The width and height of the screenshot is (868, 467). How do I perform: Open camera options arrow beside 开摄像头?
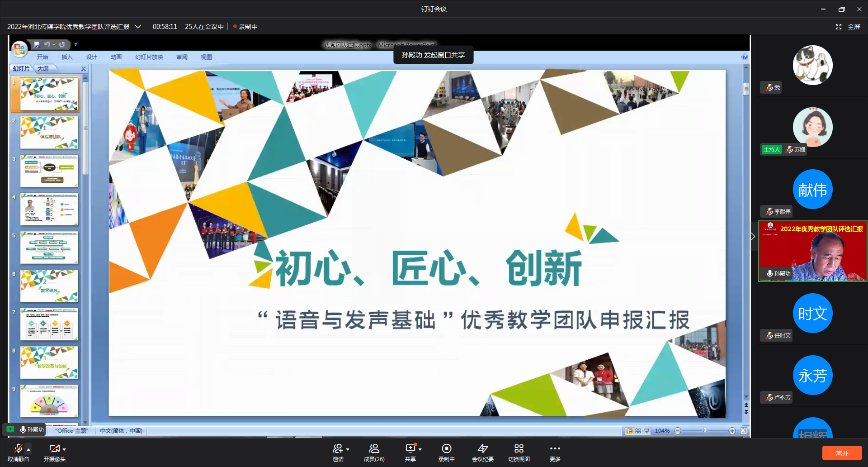64,449
